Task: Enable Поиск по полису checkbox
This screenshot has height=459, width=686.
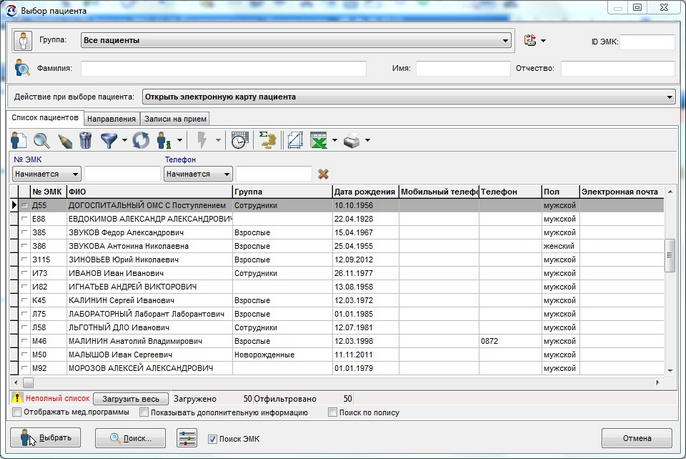Action: pyautogui.click(x=332, y=412)
